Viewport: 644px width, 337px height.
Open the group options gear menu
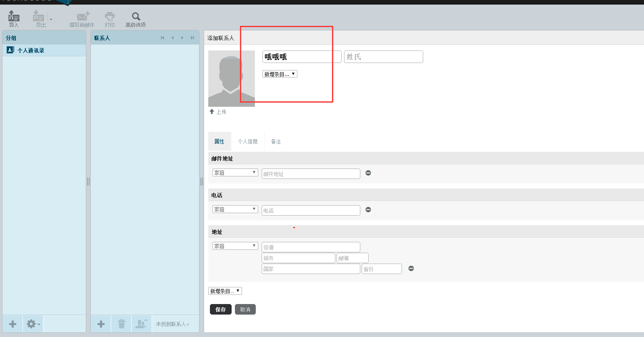(x=33, y=324)
